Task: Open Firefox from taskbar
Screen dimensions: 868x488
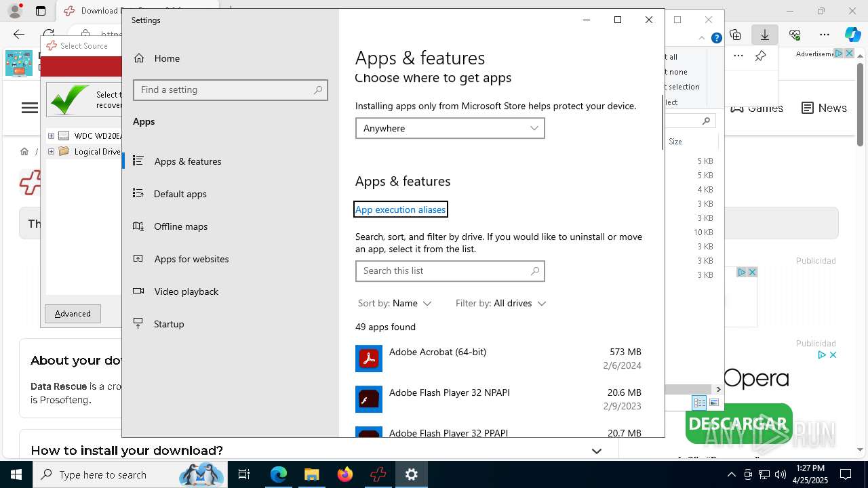Action: (x=344, y=474)
